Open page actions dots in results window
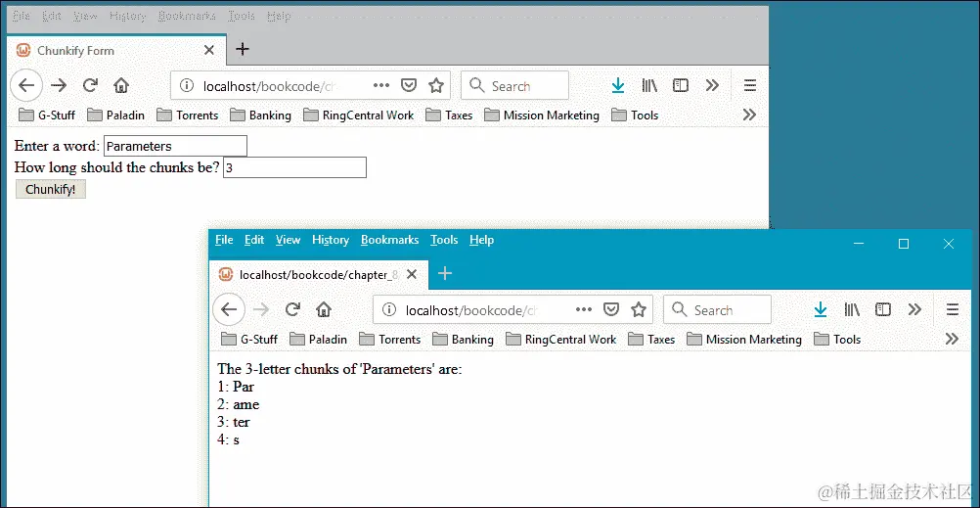This screenshot has height=508, width=980. tap(584, 309)
